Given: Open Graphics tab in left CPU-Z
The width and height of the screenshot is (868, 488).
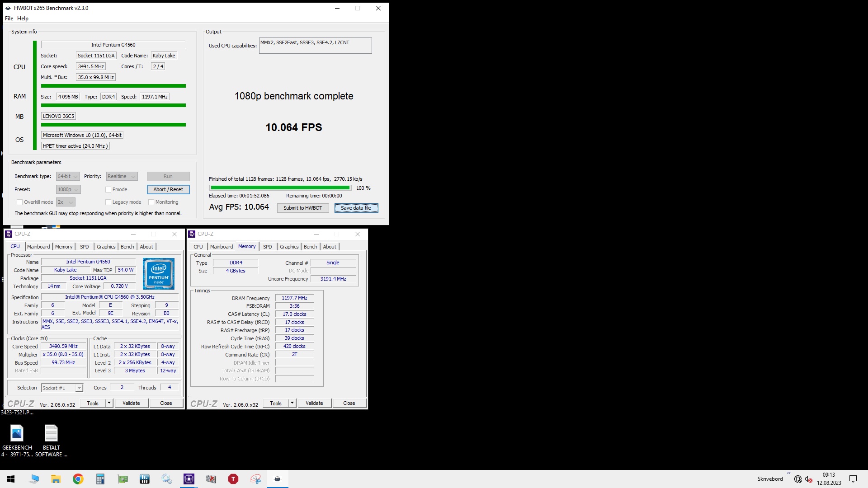Looking at the screenshot, I should (x=106, y=247).
